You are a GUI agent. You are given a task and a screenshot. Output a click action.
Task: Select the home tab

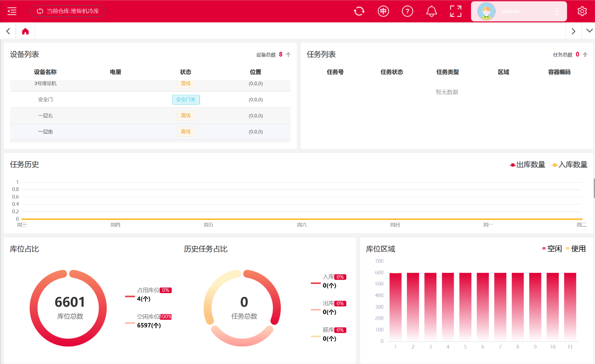pyautogui.click(x=25, y=31)
